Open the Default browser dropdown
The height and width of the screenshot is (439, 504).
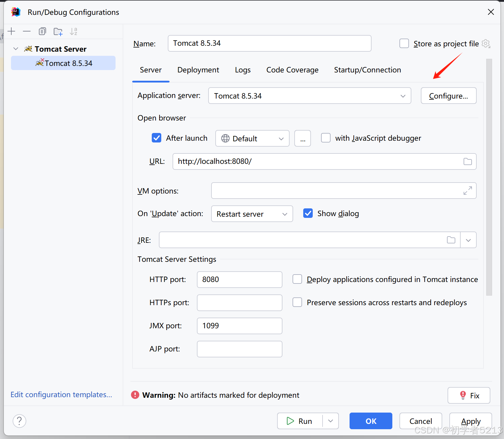[252, 138]
